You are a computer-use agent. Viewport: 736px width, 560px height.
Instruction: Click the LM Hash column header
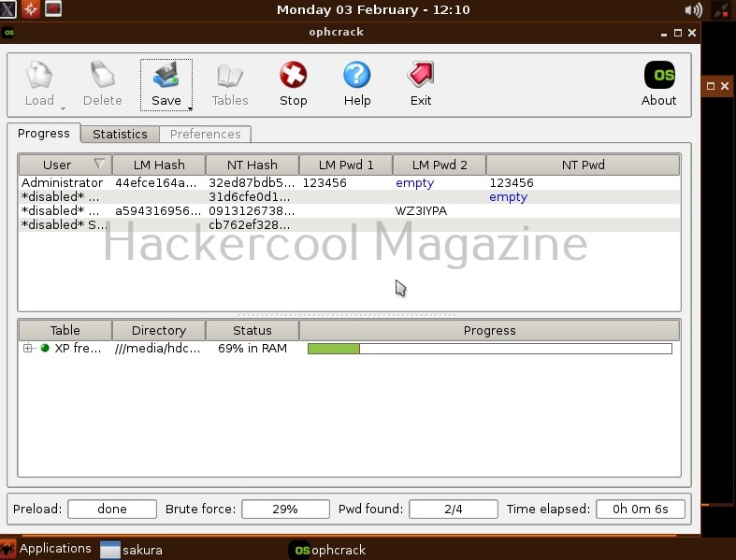pos(159,165)
